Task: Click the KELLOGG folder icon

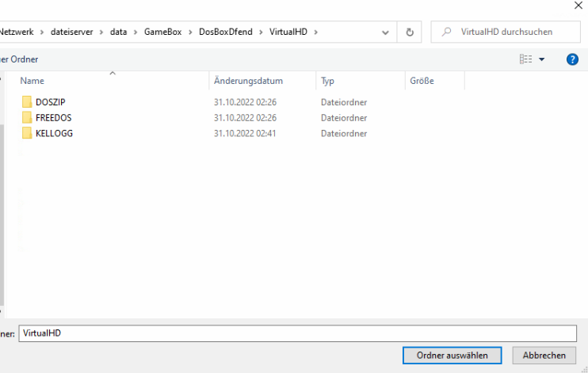Action: click(27, 133)
